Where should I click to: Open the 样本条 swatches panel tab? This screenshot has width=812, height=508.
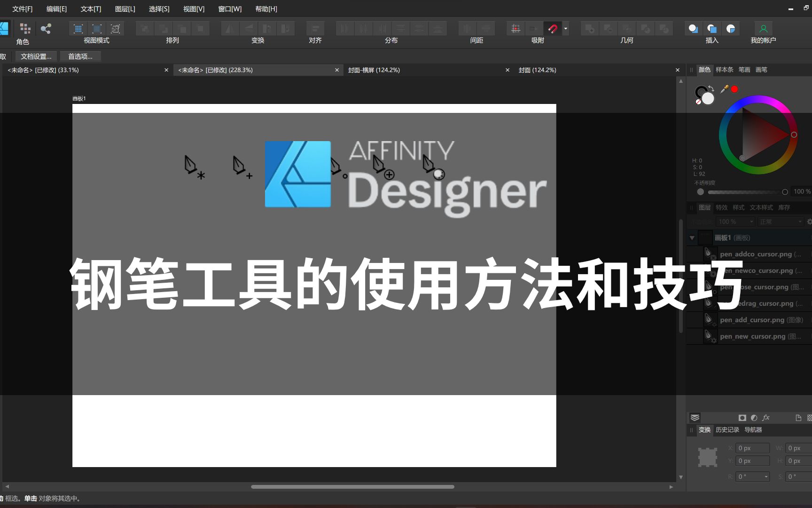click(x=725, y=70)
